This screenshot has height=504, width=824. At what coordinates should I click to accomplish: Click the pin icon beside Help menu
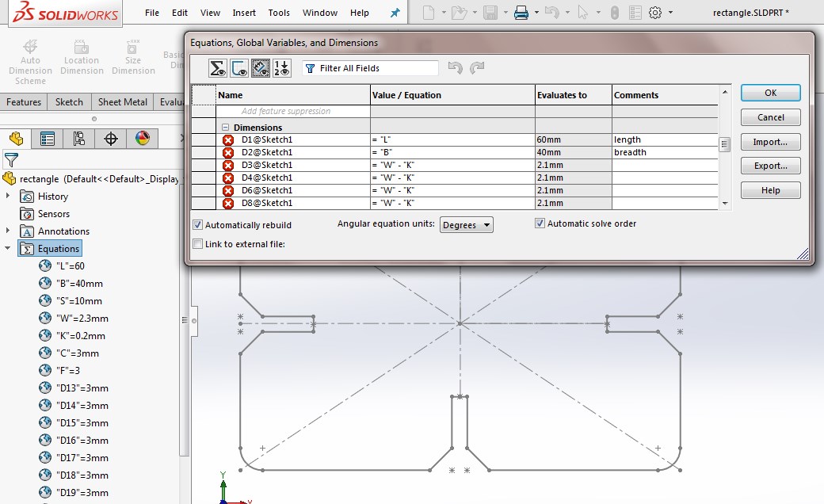(395, 13)
